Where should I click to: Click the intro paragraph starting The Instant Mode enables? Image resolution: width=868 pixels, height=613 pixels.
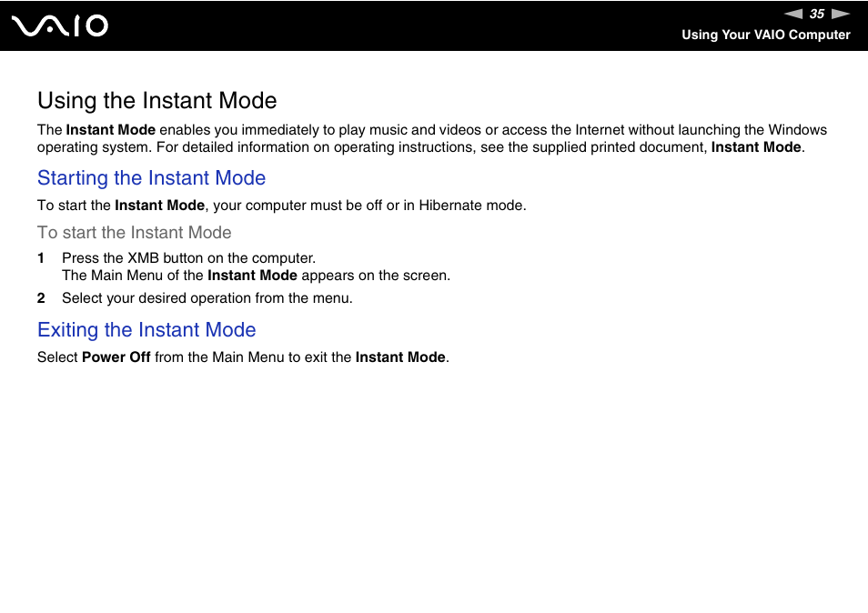click(x=432, y=138)
